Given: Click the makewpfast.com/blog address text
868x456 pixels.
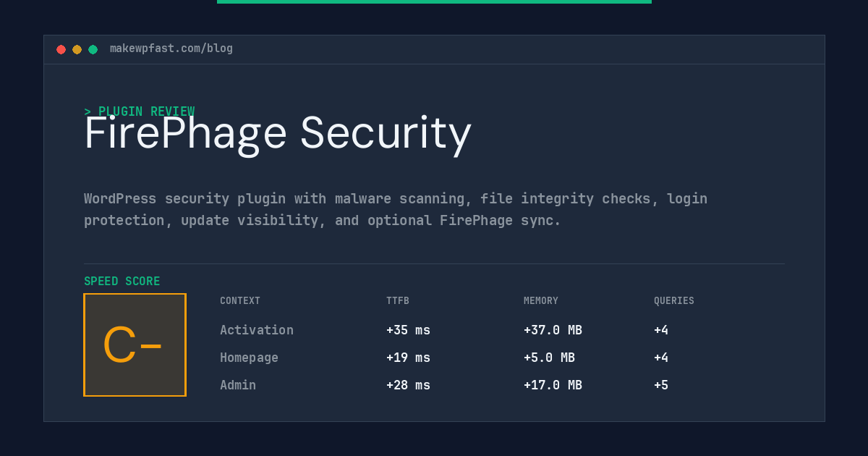Looking at the screenshot, I should [x=171, y=48].
